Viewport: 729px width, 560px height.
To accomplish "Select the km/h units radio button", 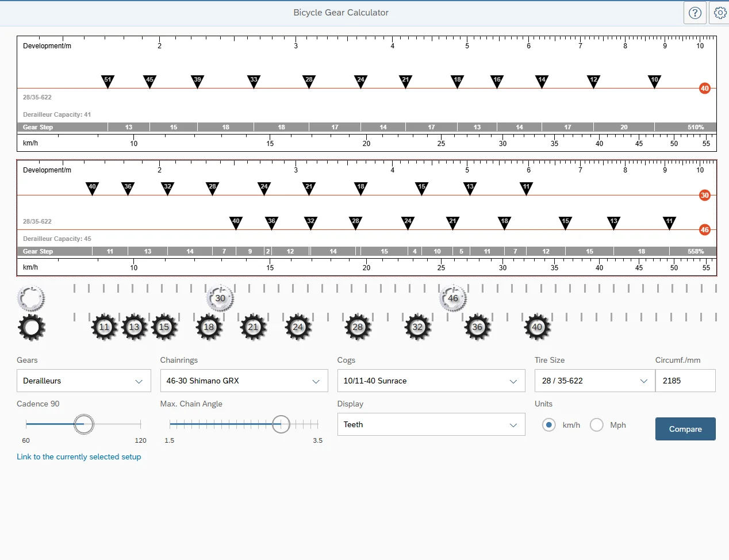I will pos(549,425).
